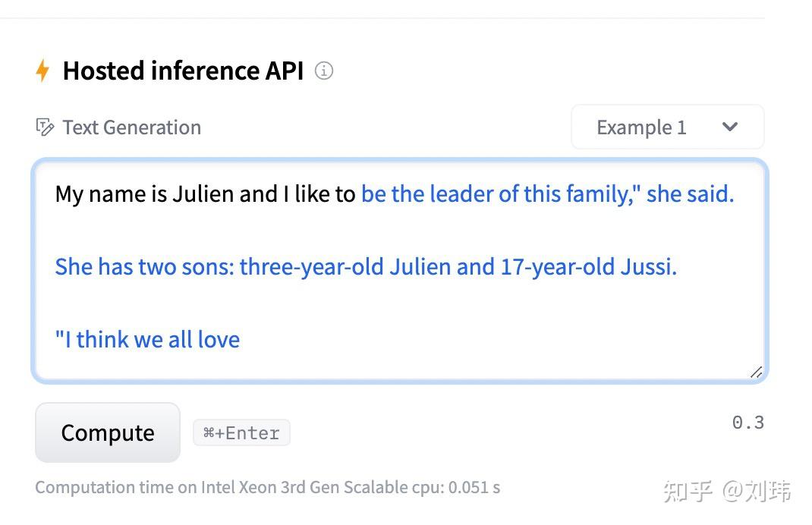Select the computation time status message
The width and height of the screenshot is (812, 525).
click(268, 487)
